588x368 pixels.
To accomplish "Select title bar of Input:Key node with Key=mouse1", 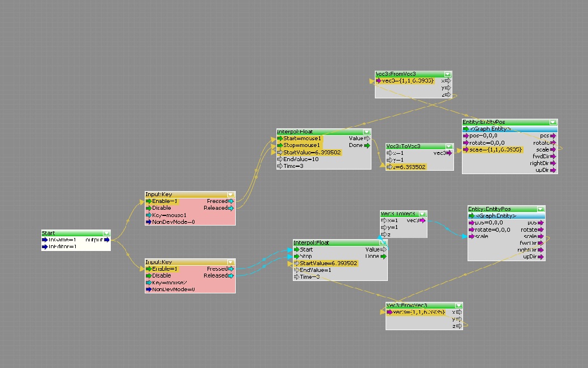I will [x=190, y=194].
